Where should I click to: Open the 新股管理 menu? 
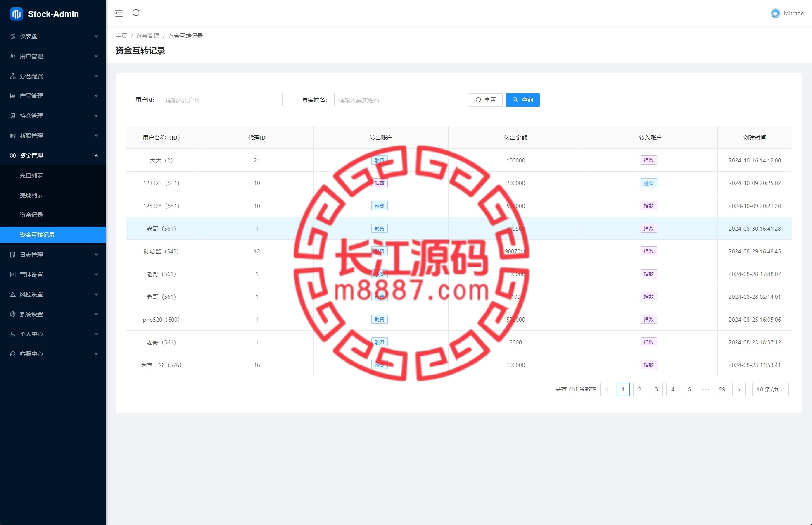click(x=53, y=136)
